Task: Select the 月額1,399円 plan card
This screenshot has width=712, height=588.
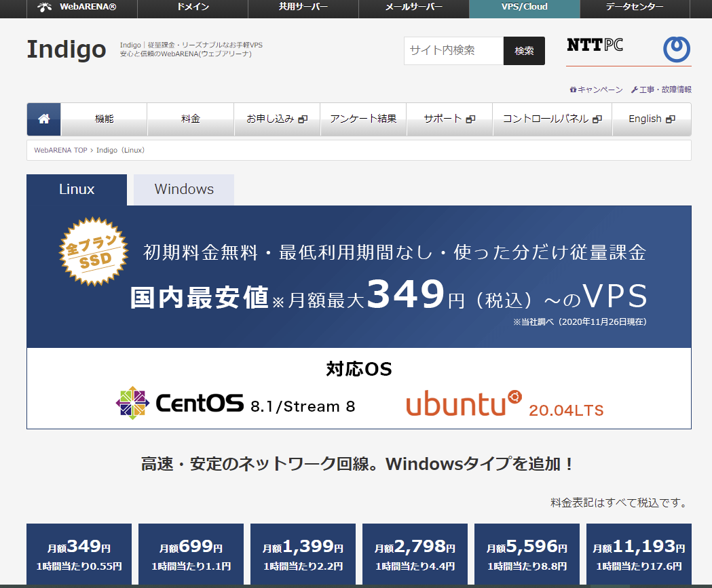Action: (303, 554)
